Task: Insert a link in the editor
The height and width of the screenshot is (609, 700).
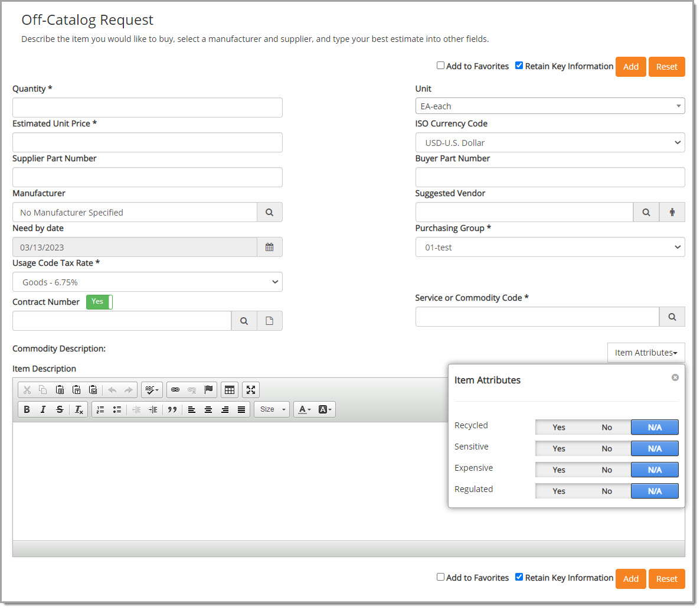Action: [175, 390]
